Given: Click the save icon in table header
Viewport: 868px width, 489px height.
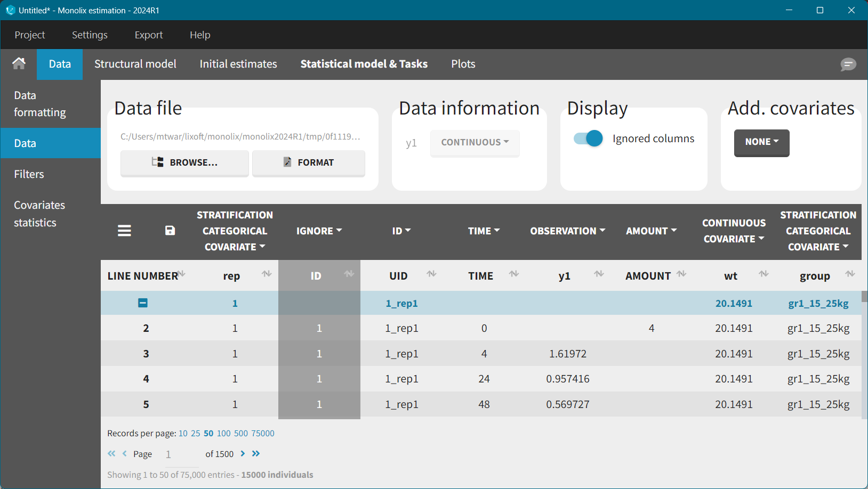Looking at the screenshot, I should [x=170, y=231].
